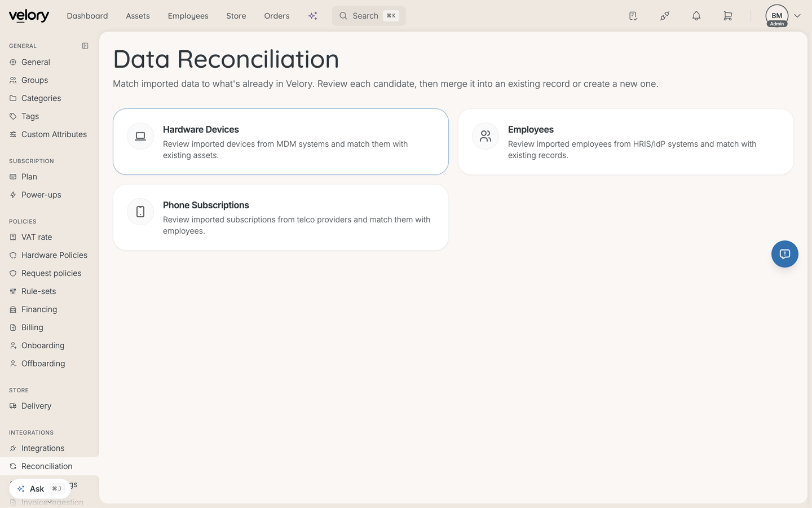Image resolution: width=812 pixels, height=508 pixels.
Task: Click the people icon on Employees card
Action: (486, 136)
